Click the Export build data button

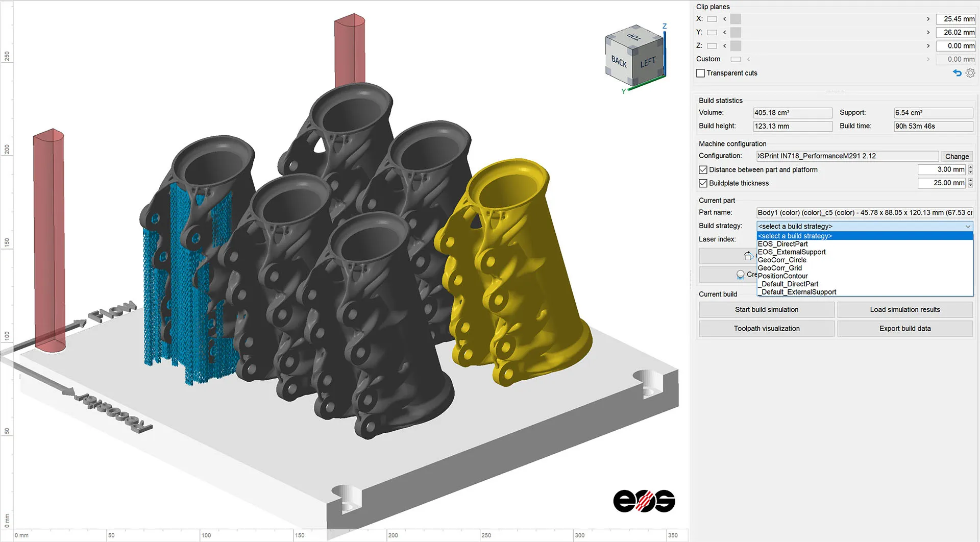[x=904, y=329]
